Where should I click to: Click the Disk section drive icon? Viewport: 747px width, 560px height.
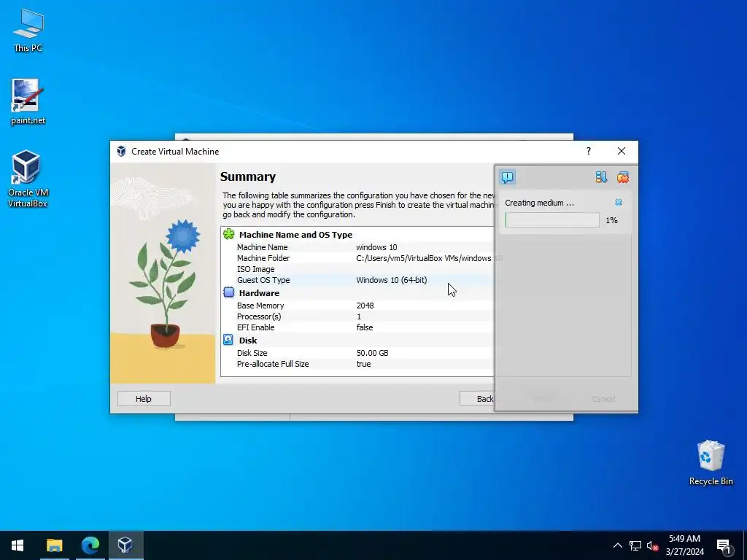pos(228,340)
